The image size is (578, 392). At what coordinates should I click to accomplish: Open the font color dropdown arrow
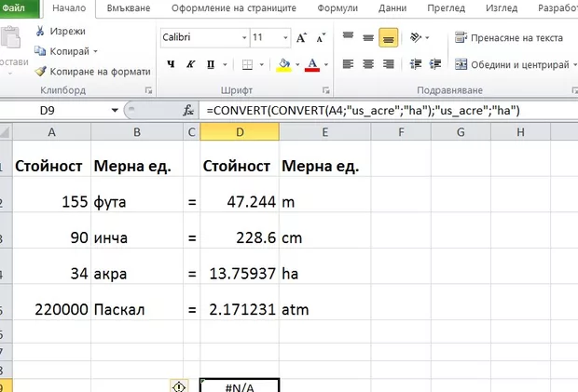326,65
